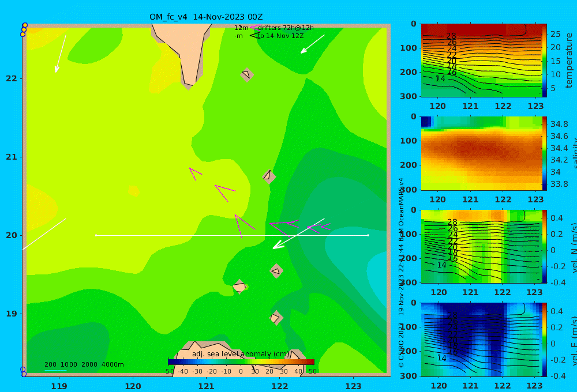577x392 pixels.
Task: Click the 'vel. E (m/s)' axis label
Action: pyautogui.click(x=574, y=341)
